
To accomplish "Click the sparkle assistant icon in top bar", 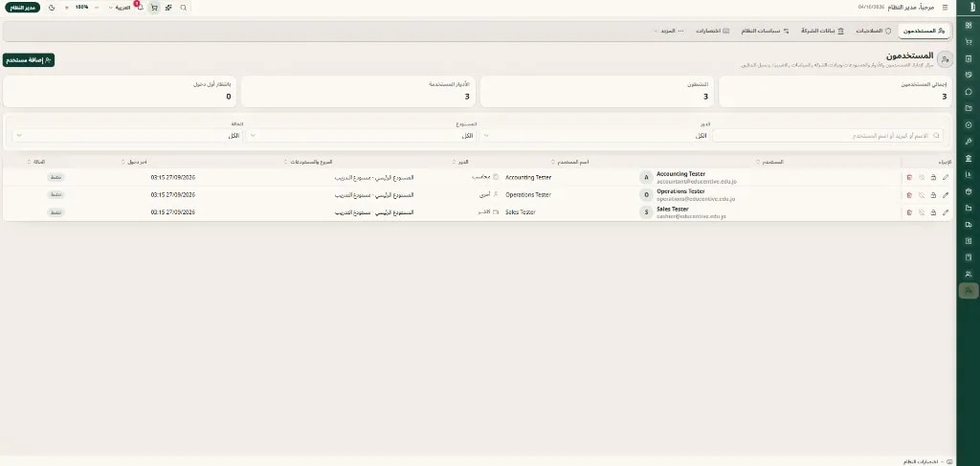I will point(168,8).
